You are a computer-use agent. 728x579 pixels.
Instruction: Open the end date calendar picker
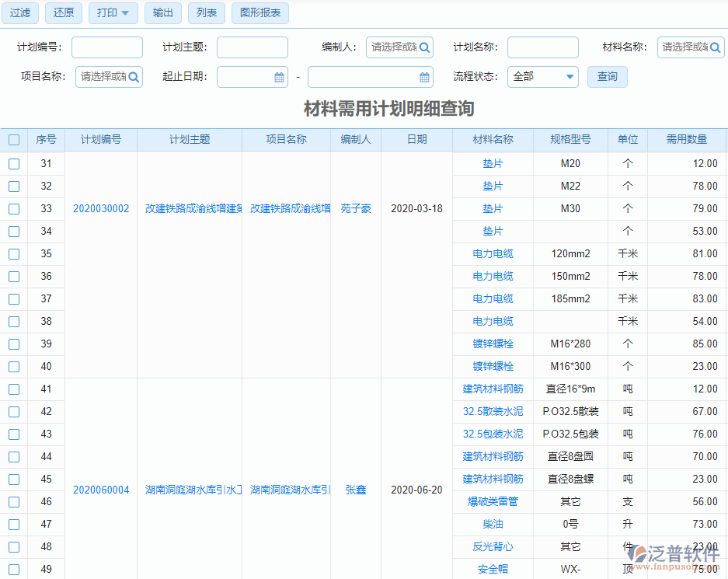pos(423,77)
